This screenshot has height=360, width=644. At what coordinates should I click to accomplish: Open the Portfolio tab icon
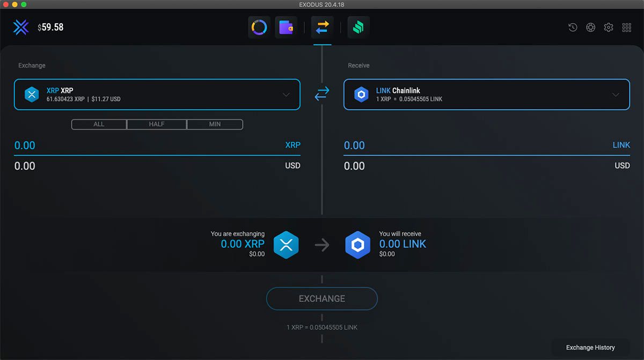pos(259,27)
